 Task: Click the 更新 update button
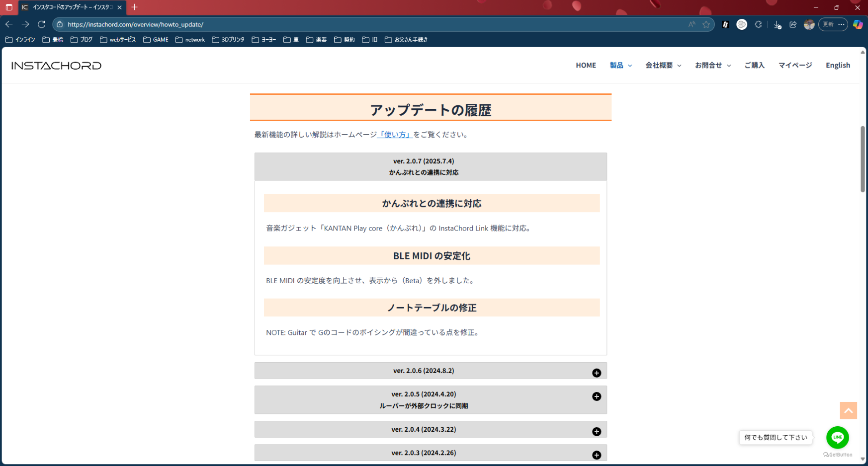coord(828,24)
